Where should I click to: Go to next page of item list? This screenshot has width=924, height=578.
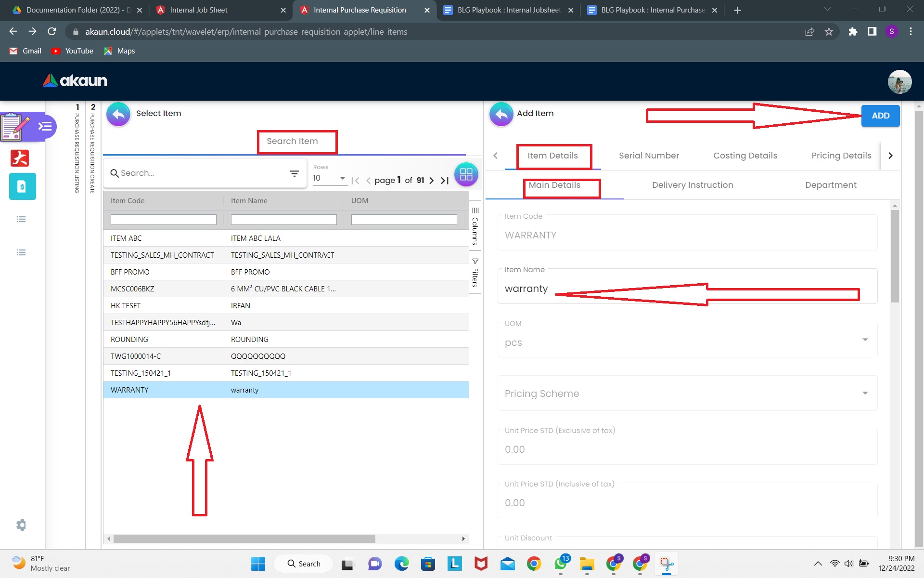point(432,181)
